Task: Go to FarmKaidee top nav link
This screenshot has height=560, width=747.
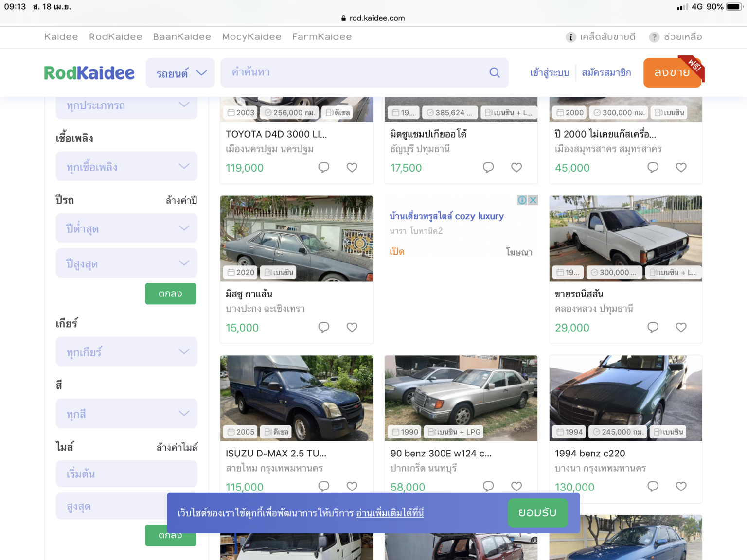Action: coord(322,37)
